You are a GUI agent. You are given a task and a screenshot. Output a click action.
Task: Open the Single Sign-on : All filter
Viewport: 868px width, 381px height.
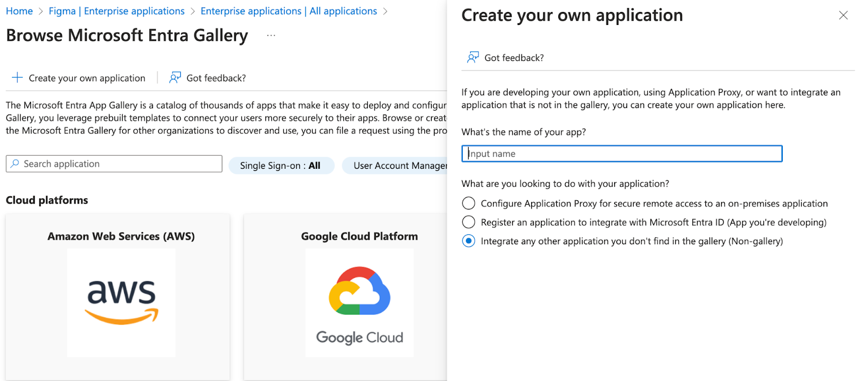point(280,166)
